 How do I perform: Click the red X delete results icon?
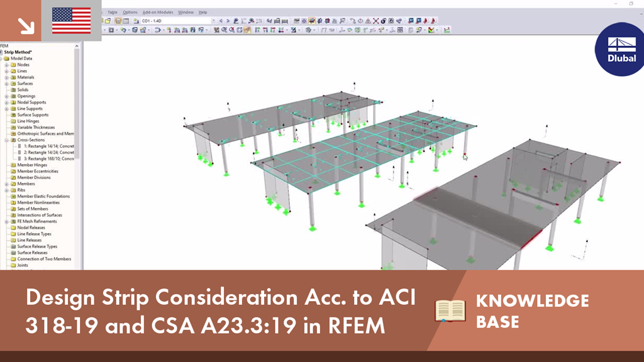(376, 21)
